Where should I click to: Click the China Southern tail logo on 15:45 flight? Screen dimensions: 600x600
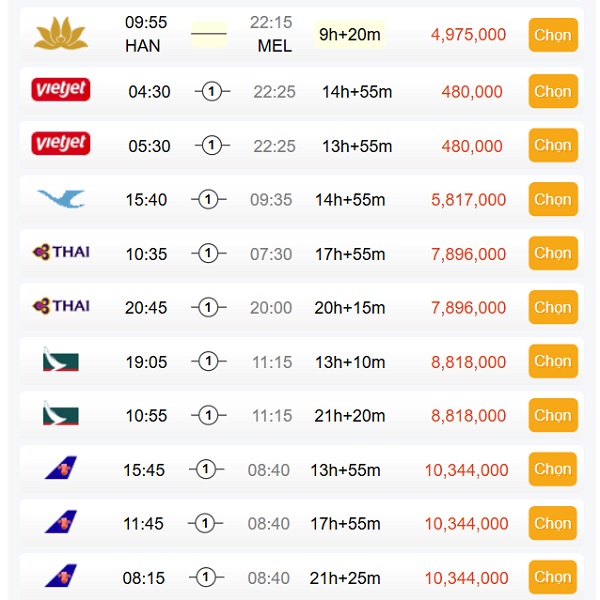(x=61, y=468)
